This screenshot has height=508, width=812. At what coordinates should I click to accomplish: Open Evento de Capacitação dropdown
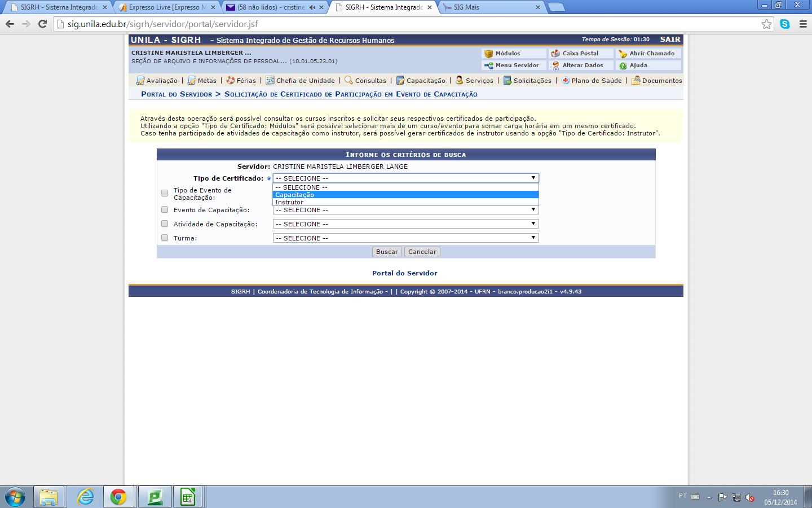(406, 210)
